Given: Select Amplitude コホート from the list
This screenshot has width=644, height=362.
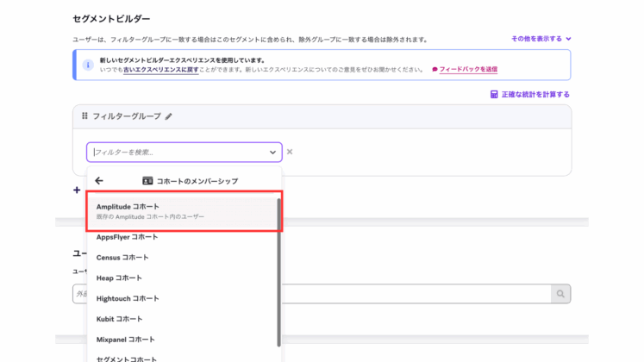Looking at the screenshot, I should pos(128,207).
